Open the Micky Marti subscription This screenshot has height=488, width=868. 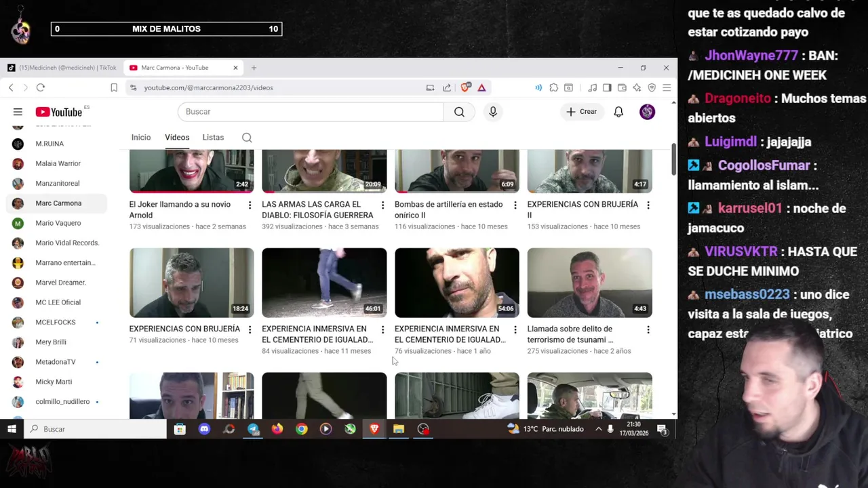pos(54,382)
